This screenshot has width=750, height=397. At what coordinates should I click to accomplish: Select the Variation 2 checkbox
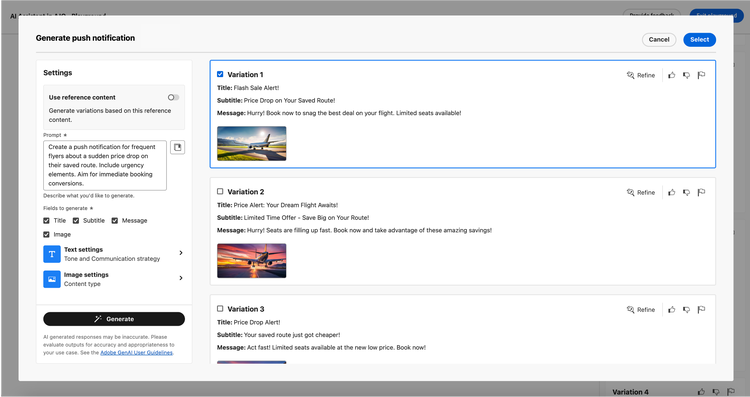(220, 191)
